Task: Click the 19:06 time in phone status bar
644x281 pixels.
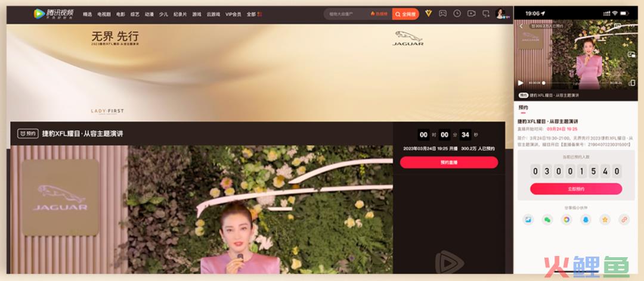Action: 532,14
